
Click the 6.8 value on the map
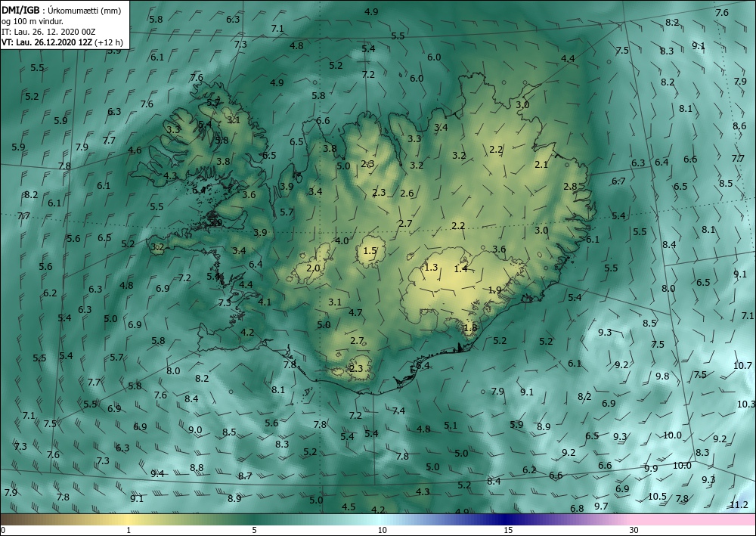(x=577, y=509)
